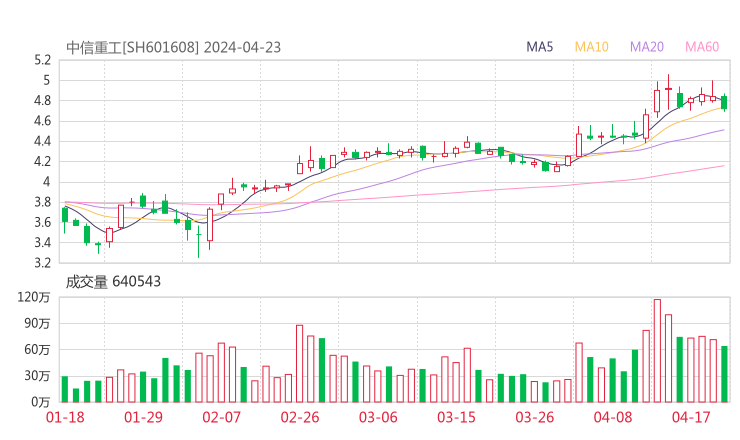This screenshot has height=440, width=740.
Task: Click the last green candlestick on the right
Action: [x=724, y=102]
